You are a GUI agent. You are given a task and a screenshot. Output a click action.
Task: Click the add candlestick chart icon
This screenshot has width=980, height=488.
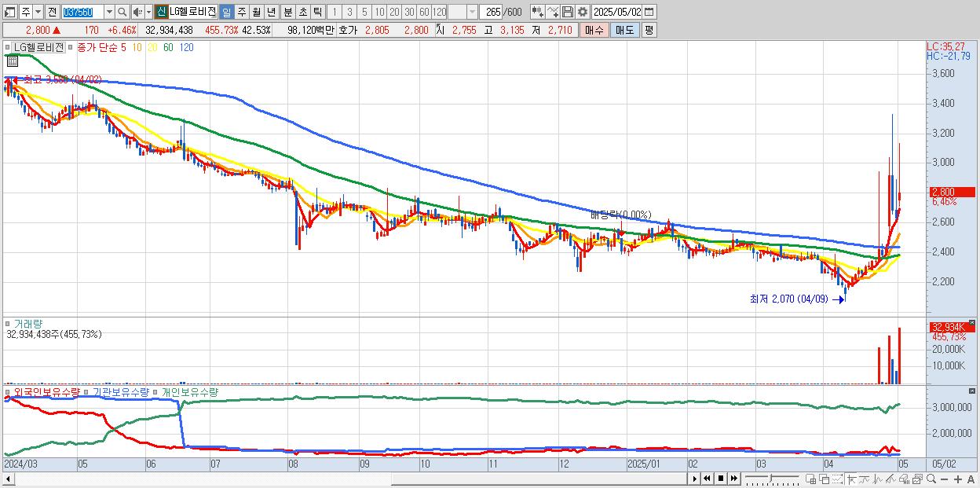[538, 12]
